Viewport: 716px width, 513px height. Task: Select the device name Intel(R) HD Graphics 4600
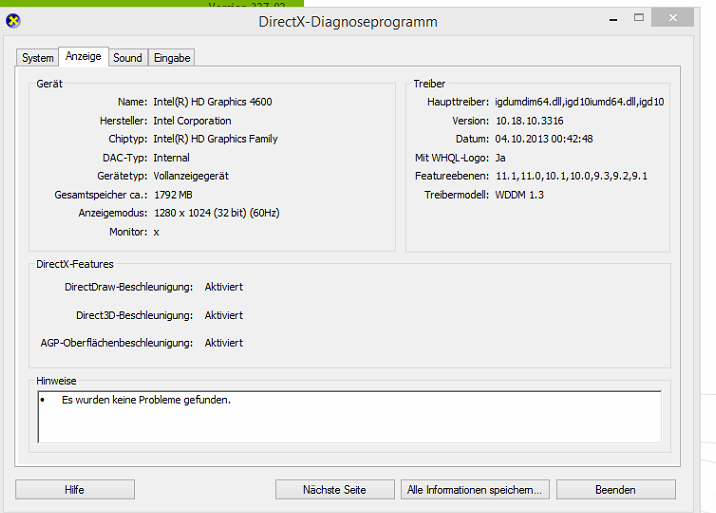click(x=213, y=102)
